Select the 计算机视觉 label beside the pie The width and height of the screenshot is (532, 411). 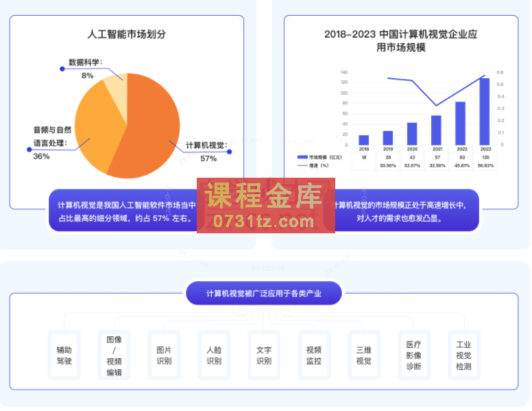point(206,145)
